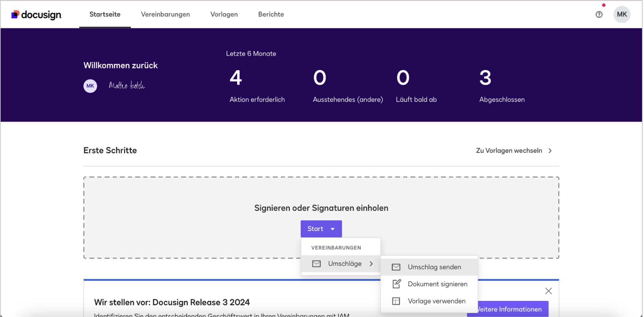The image size is (644, 317).
Task: Click the Willkommen zurück heading
Action: click(x=121, y=65)
